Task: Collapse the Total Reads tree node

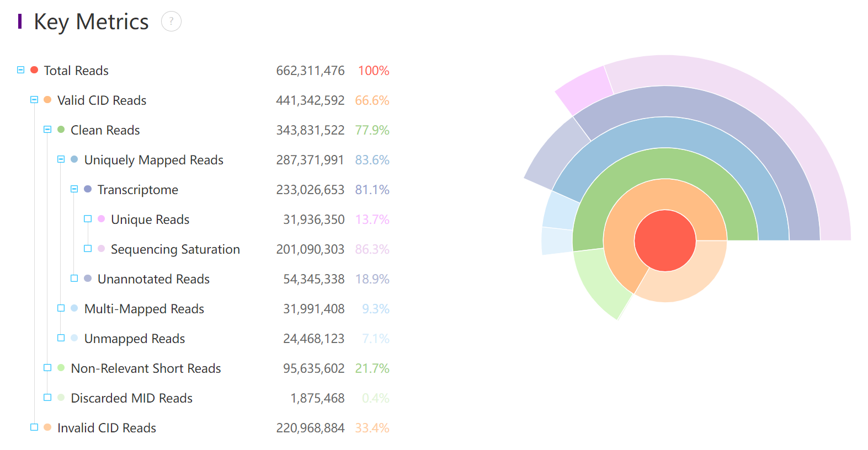Action: (20, 70)
